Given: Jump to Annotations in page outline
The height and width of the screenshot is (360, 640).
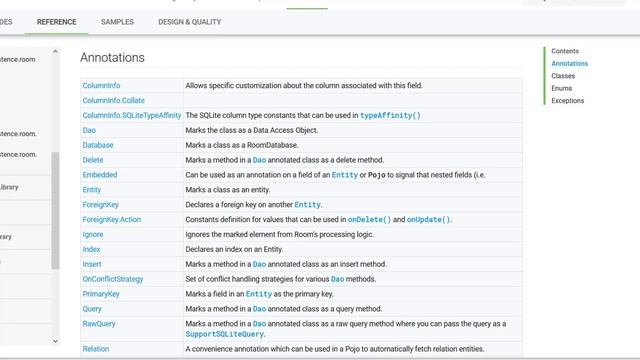Looking at the screenshot, I should tap(569, 64).
